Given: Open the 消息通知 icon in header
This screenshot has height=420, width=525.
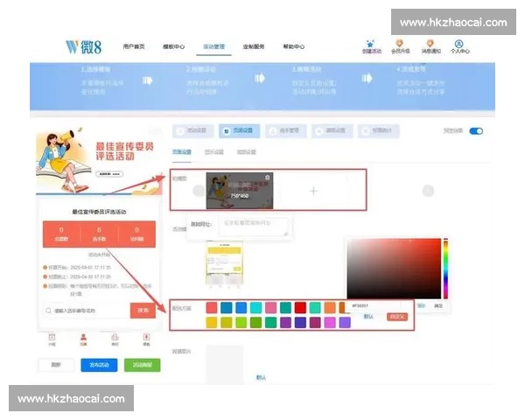Looking at the screenshot, I should coord(430,44).
